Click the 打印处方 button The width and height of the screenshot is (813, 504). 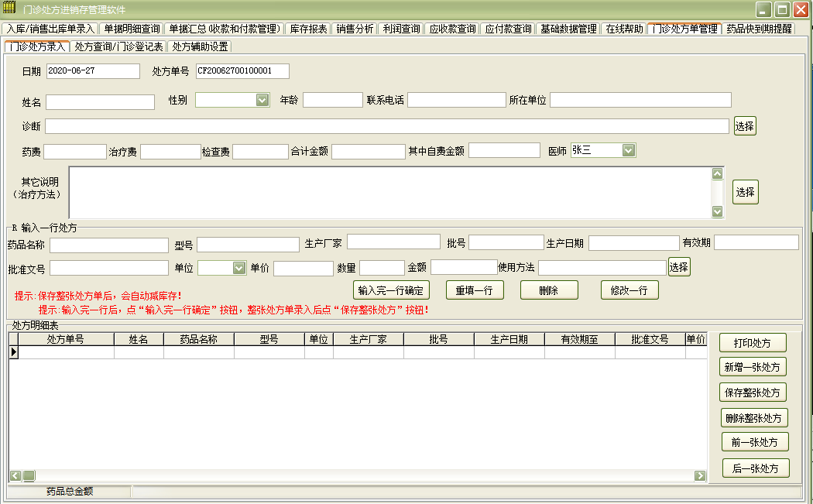click(x=753, y=343)
